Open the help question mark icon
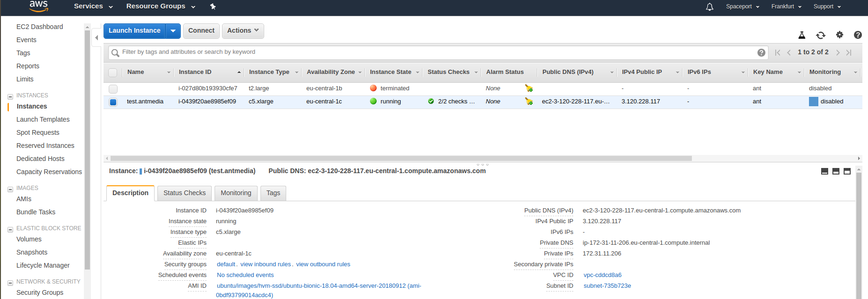 858,35
